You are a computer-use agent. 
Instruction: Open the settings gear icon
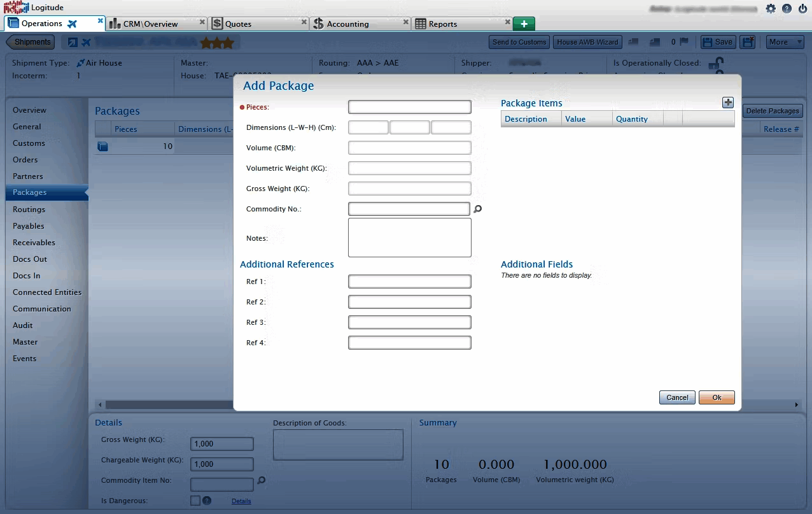tap(771, 8)
